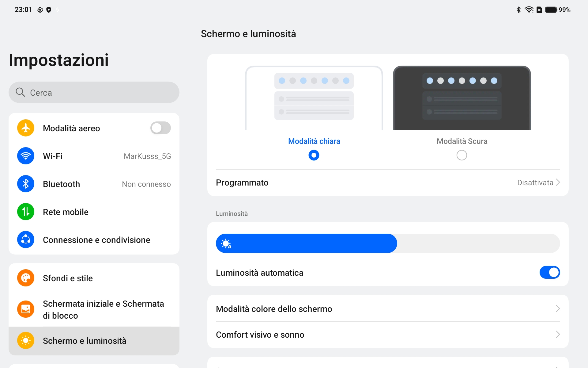
Task: Open Wi-Fi settings via its blue icon
Action: (26, 156)
